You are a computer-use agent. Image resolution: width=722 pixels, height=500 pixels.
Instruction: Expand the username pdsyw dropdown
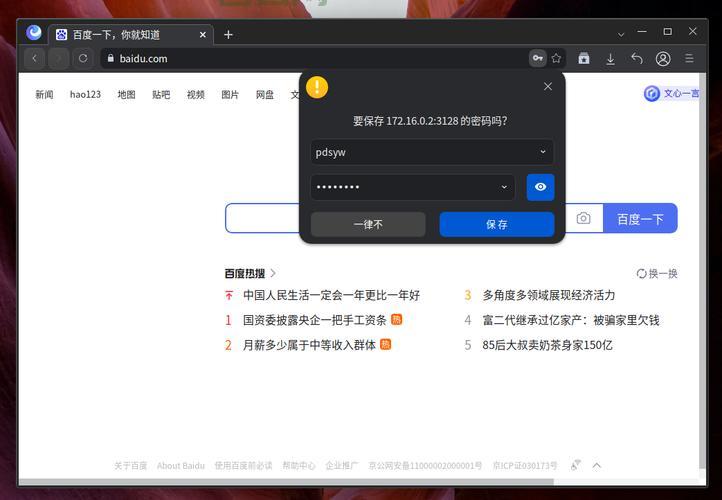(x=543, y=151)
